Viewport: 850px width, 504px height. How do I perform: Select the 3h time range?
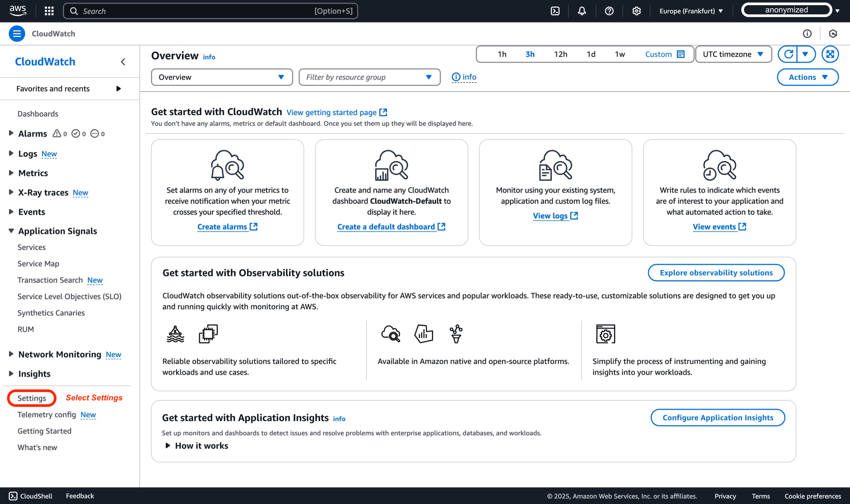530,54
